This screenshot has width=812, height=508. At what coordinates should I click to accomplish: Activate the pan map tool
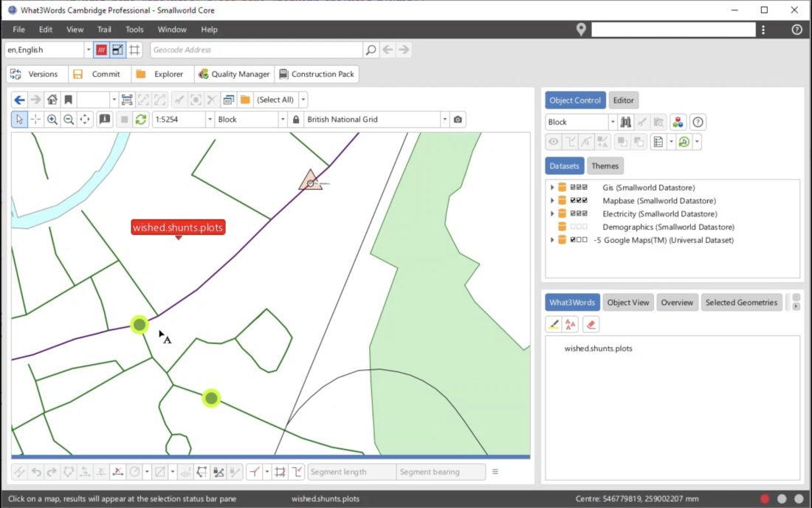[84, 119]
